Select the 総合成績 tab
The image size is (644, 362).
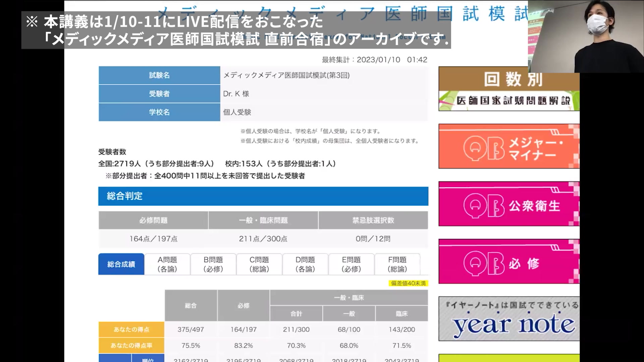coord(121,264)
